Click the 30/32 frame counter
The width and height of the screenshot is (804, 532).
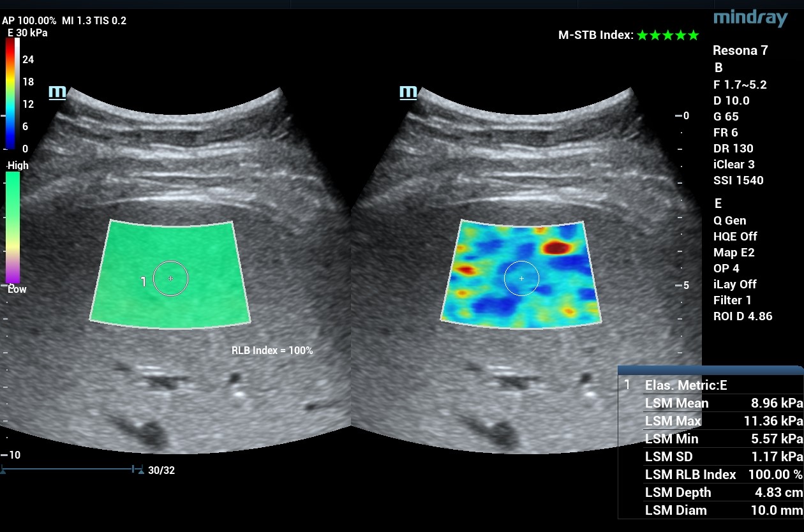[161, 471]
